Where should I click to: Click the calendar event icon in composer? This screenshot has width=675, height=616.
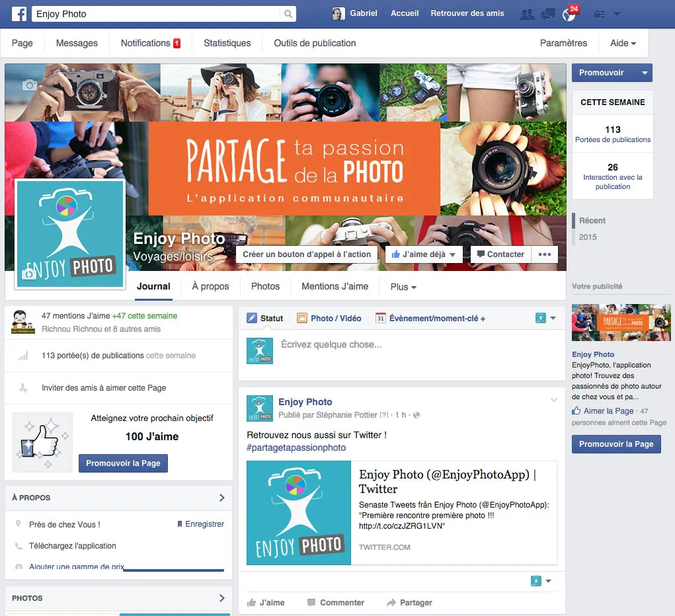pyautogui.click(x=381, y=318)
